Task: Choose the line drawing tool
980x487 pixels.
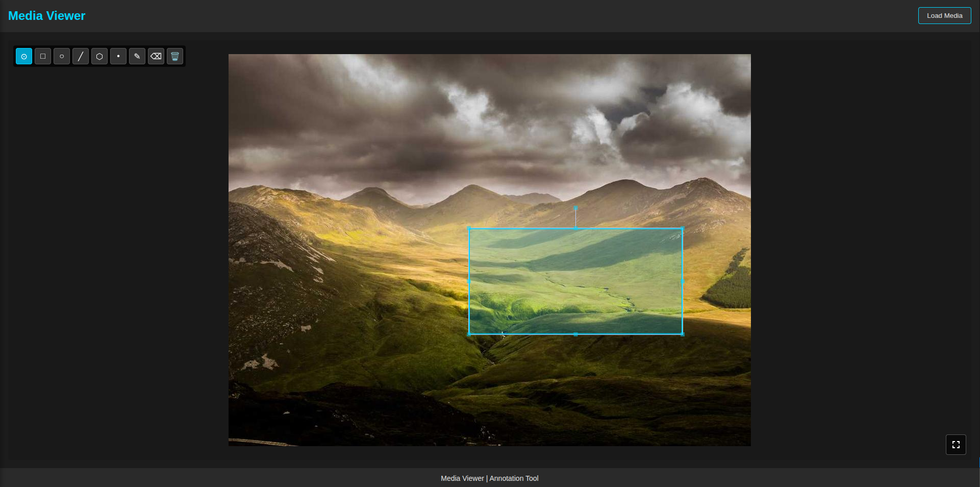Action: (x=81, y=56)
